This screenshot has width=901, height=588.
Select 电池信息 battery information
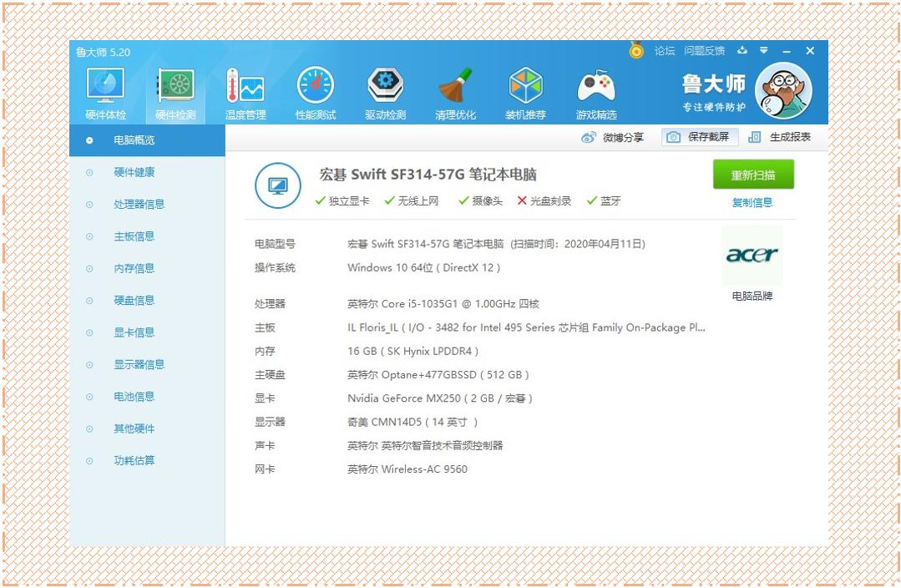click(x=134, y=397)
